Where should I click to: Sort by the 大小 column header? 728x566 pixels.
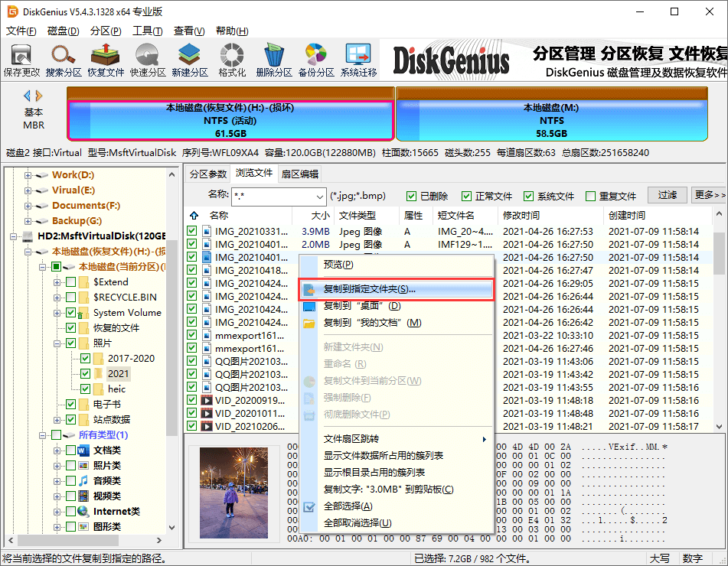pos(313,215)
